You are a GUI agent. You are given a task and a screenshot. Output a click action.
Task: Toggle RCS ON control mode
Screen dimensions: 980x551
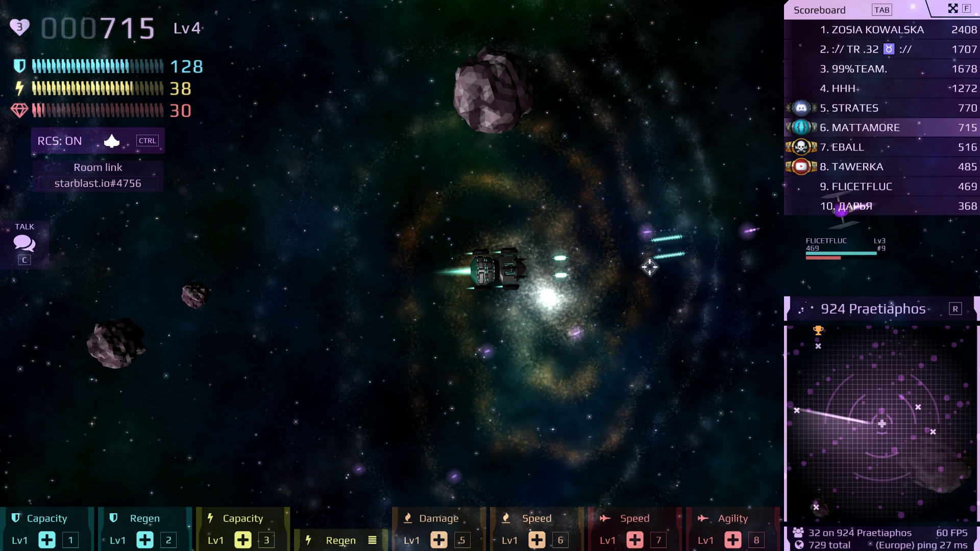click(97, 141)
